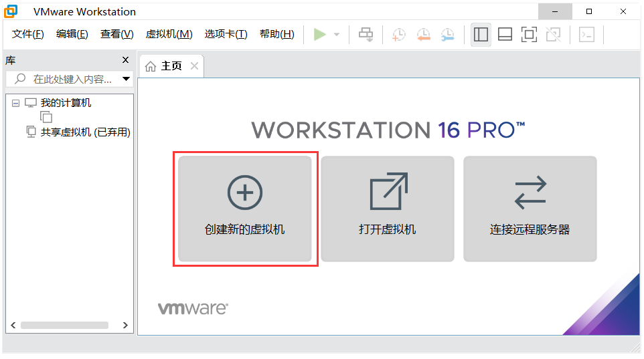
Task: Select 共享虚拟机 (已弃用) tree item
Action: click(x=86, y=132)
